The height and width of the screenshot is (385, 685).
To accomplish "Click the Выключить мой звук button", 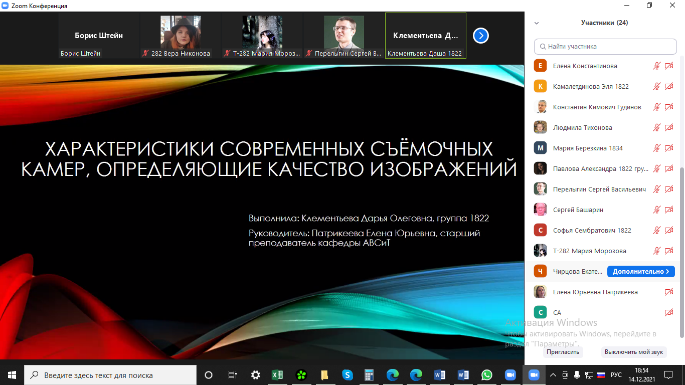I will pyautogui.click(x=633, y=352).
